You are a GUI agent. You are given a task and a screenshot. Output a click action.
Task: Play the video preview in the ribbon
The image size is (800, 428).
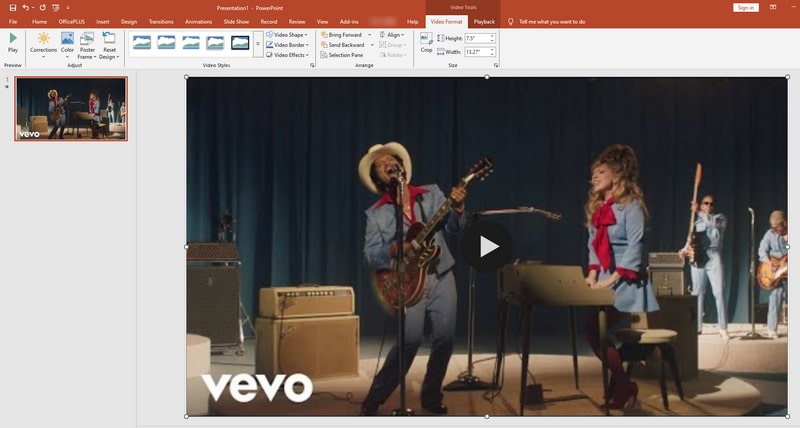point(13,42)
